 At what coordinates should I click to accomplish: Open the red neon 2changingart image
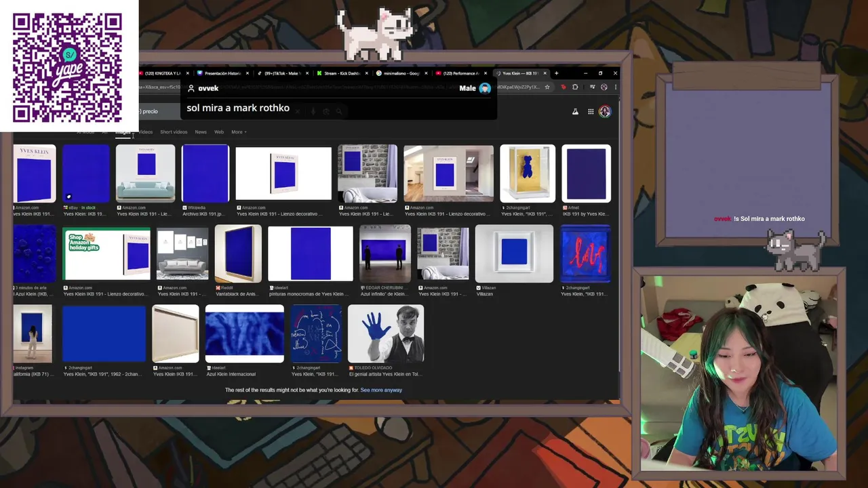(x=586, y=253)
